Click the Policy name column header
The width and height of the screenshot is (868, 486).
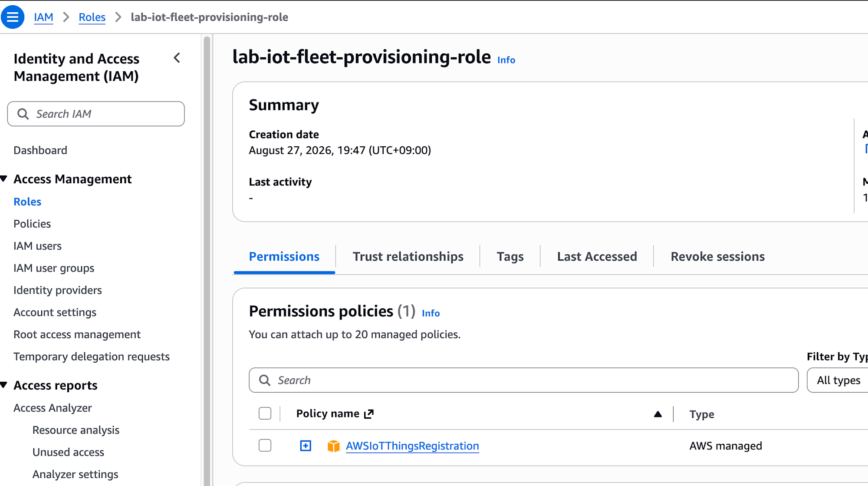click(x=328, y=414)
